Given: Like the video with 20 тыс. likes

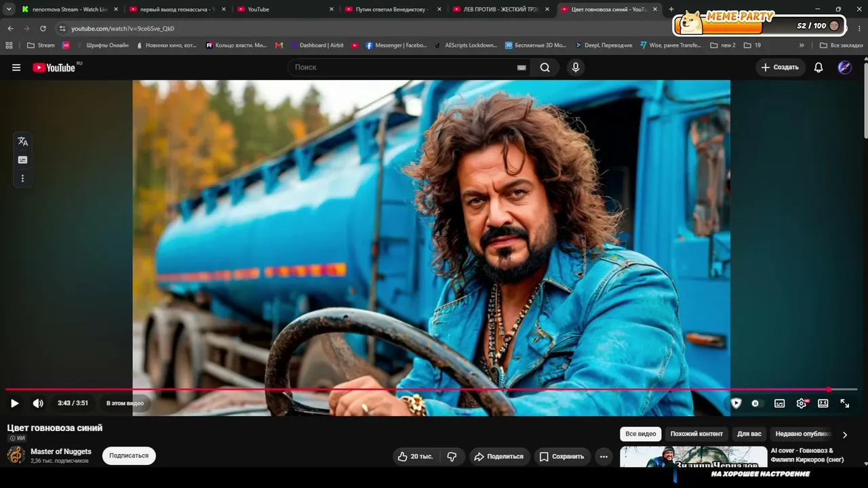Looking at the screenshot, I should click(416, 457).
